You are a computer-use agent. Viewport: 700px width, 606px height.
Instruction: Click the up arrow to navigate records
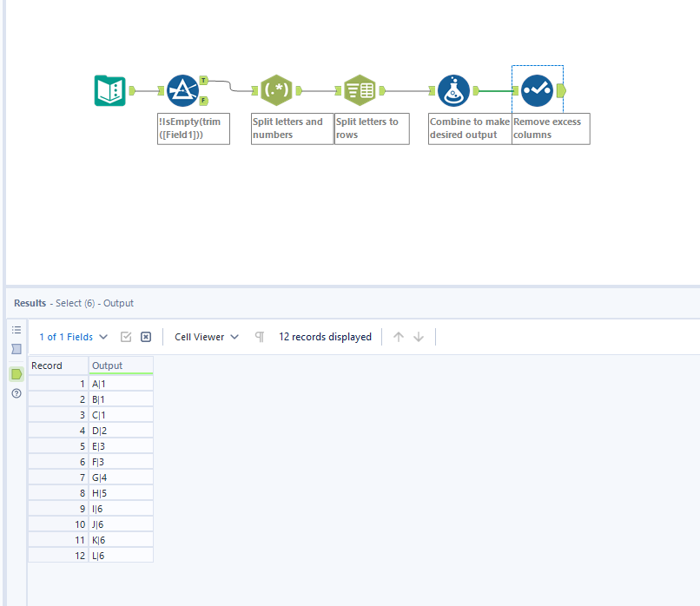click(399, 337)
